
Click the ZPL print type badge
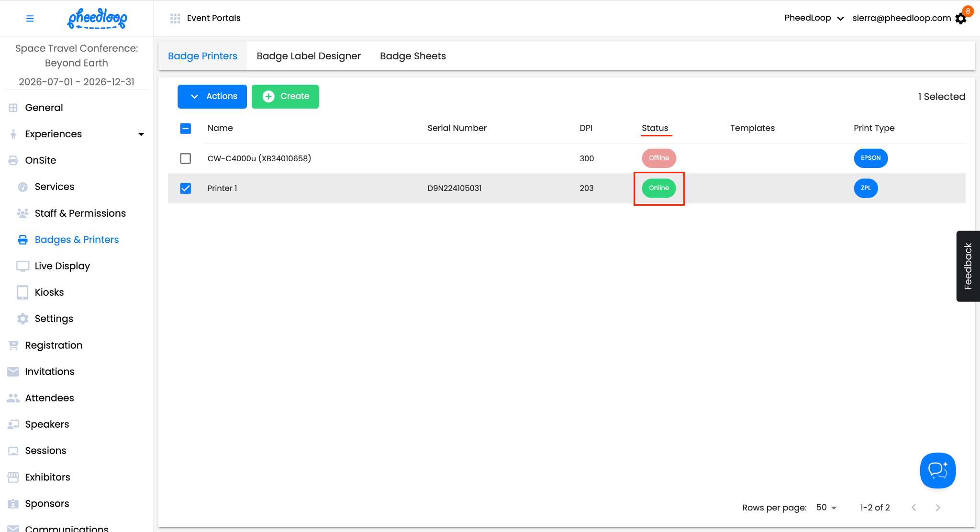866,188
